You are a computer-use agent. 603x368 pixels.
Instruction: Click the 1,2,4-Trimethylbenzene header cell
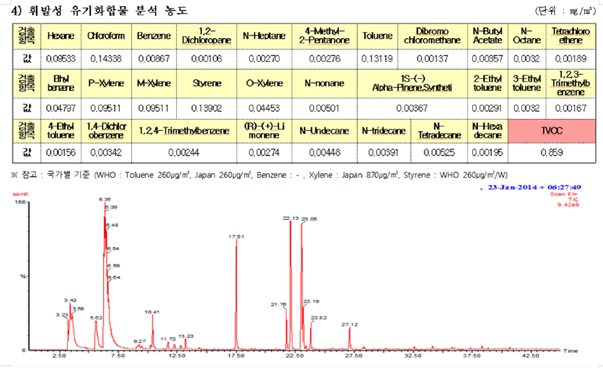184,131
